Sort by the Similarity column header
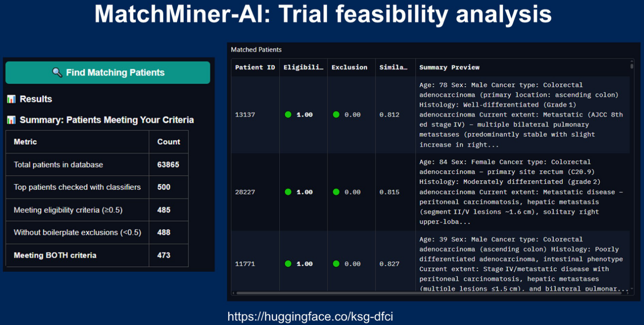644x325 pixels. [x=394, y=68]
